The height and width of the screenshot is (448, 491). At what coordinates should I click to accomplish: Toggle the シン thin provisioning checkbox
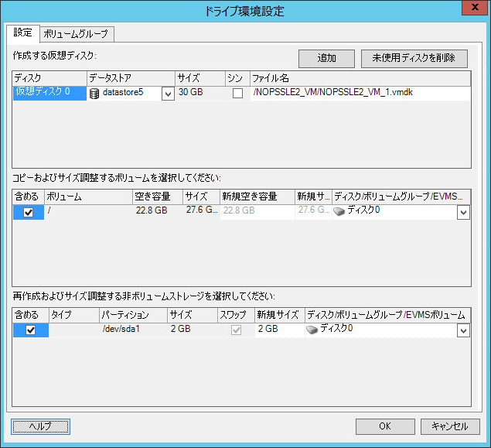point(237,94)
